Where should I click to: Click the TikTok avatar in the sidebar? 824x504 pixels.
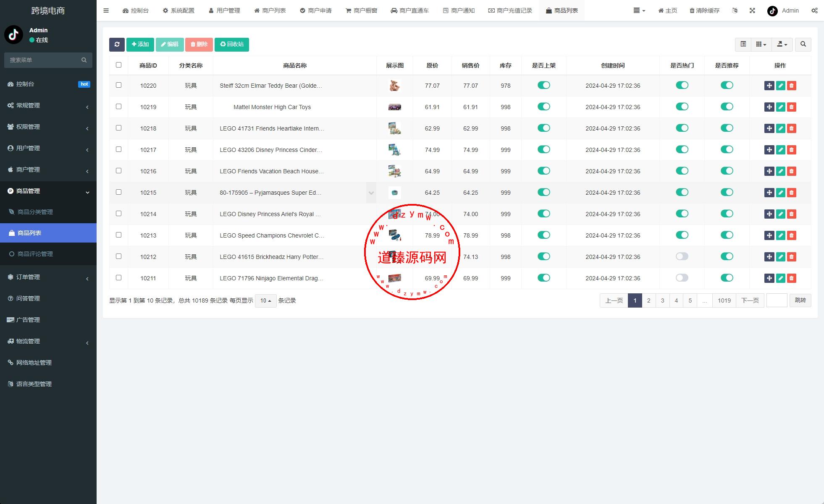tap(13, 35)
